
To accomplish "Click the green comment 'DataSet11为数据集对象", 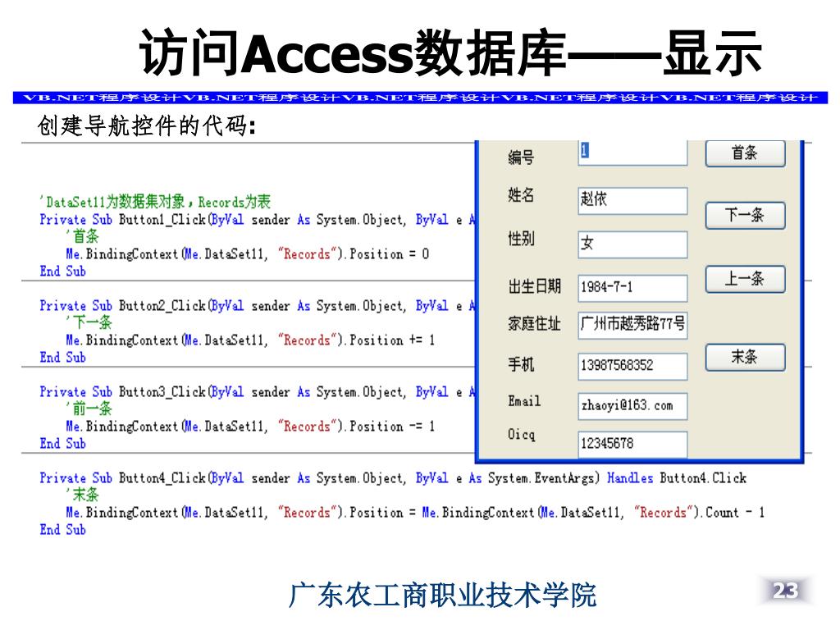I will coord(155,202).
